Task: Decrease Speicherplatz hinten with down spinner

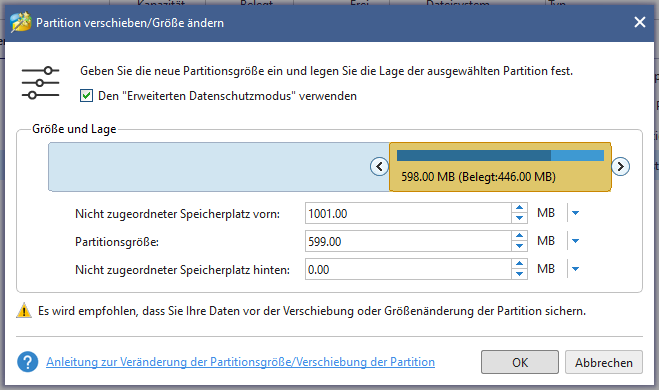Action: pos(519,274)
